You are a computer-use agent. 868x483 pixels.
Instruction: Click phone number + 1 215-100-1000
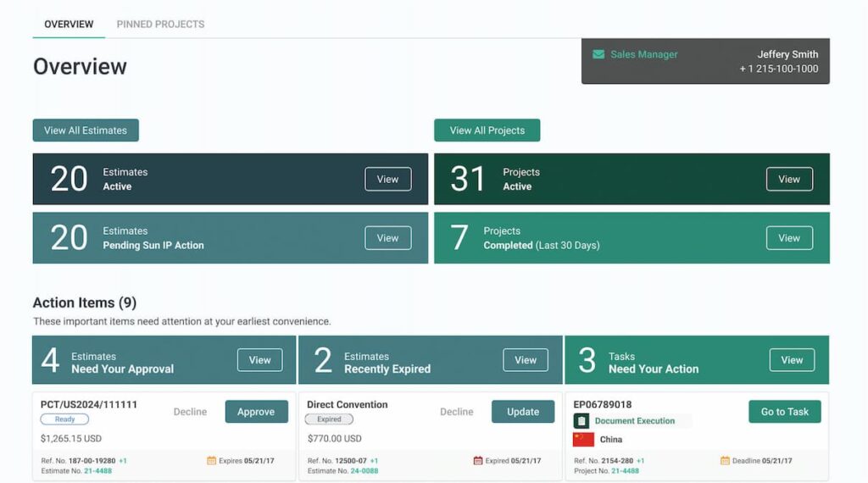(x=778, y=69)
